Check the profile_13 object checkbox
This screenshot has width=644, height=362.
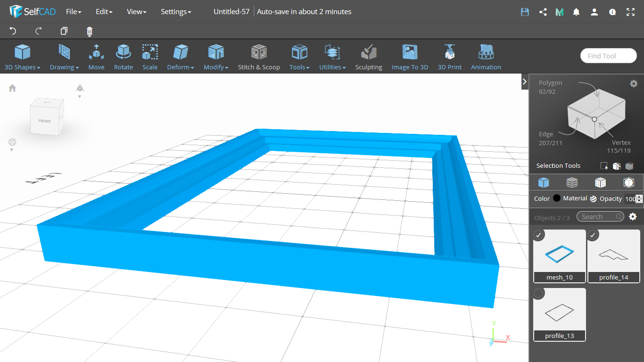[x=539, y=294]
